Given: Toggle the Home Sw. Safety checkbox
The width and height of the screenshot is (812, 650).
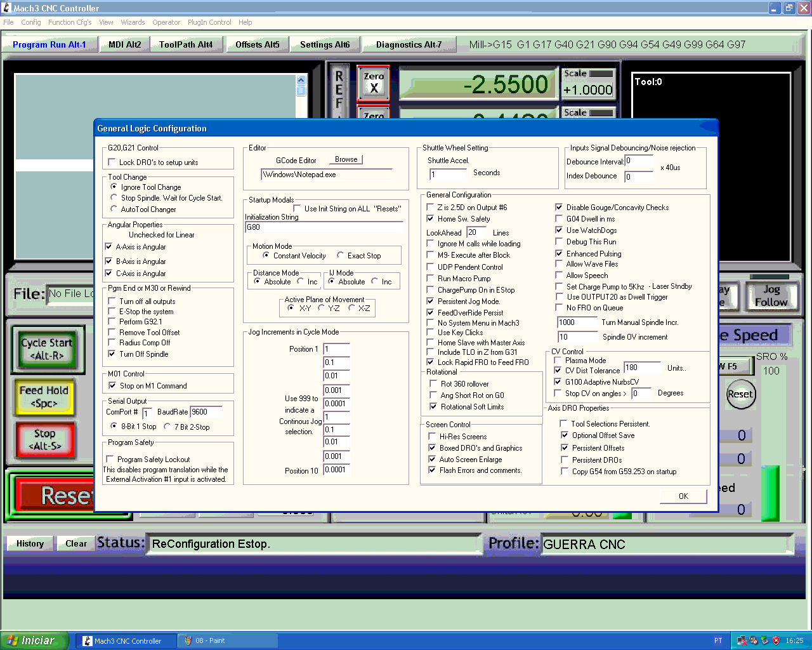Looking at the screenshot, I should click(x=430, y=219).
